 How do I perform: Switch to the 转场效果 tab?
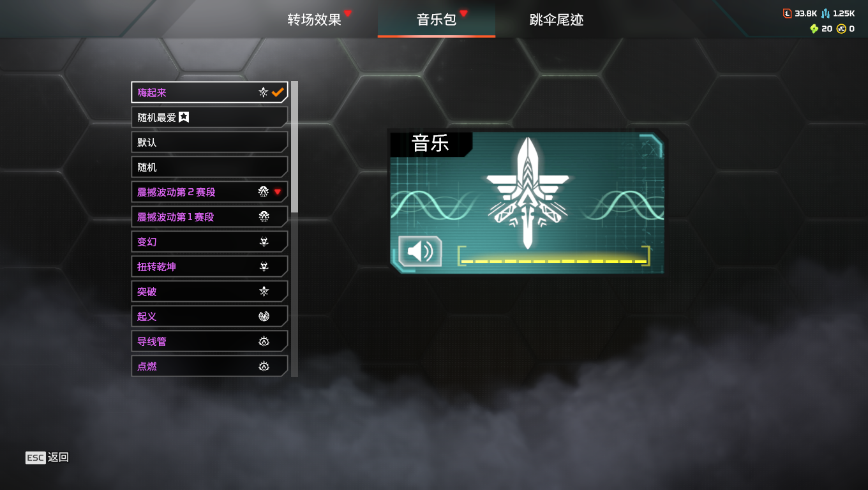click(x=315, y=19)
